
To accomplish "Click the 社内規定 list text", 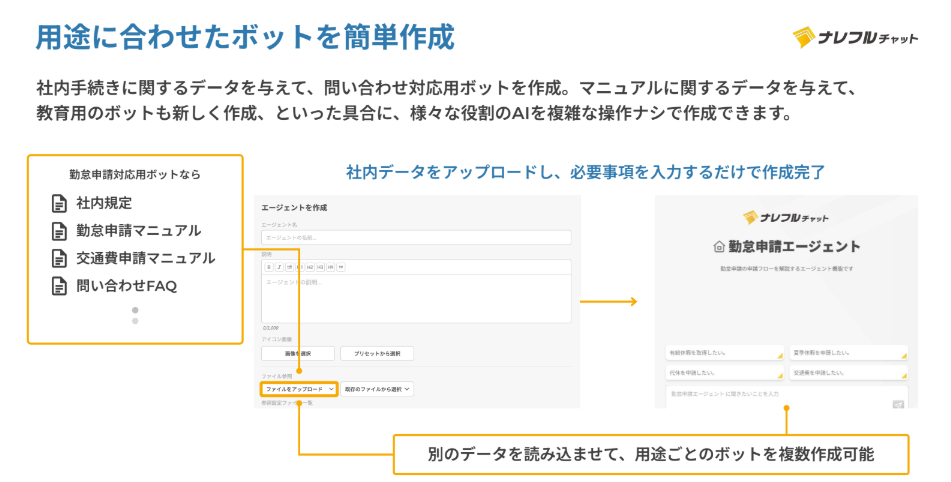I will [104, 203].
